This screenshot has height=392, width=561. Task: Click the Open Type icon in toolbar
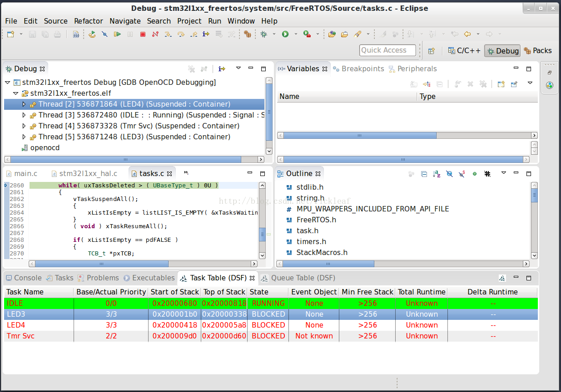[332, 34]
